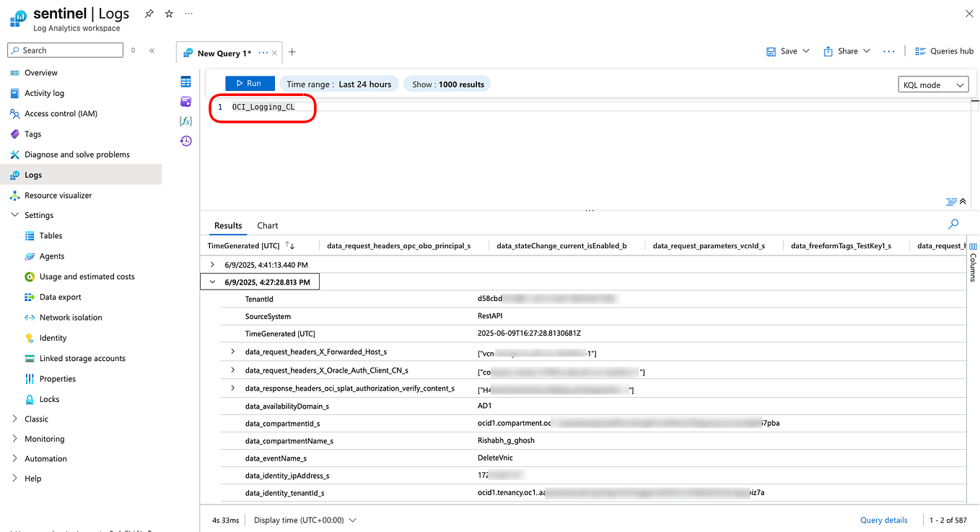The height and width of the screenshot is (532, 980).
Task: Switch to the Chart tab
Action: tap(267, 225)
